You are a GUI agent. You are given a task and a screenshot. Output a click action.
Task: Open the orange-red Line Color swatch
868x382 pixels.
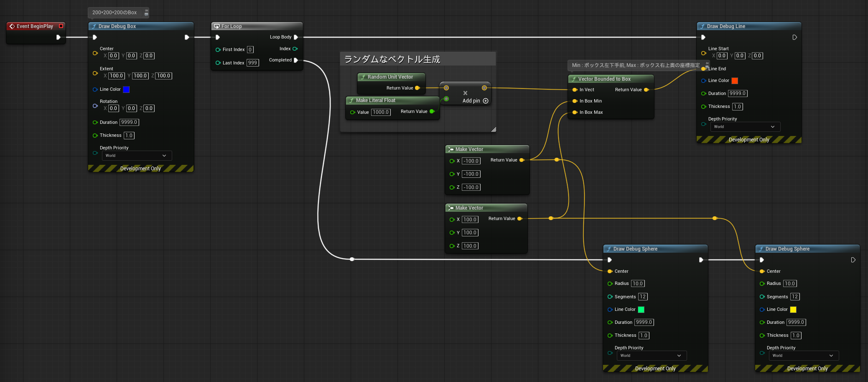(735, 81)
